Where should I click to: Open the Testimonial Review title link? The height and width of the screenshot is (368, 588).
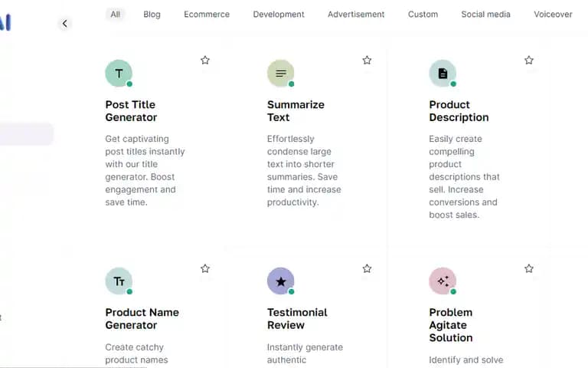tap(297, 319)
